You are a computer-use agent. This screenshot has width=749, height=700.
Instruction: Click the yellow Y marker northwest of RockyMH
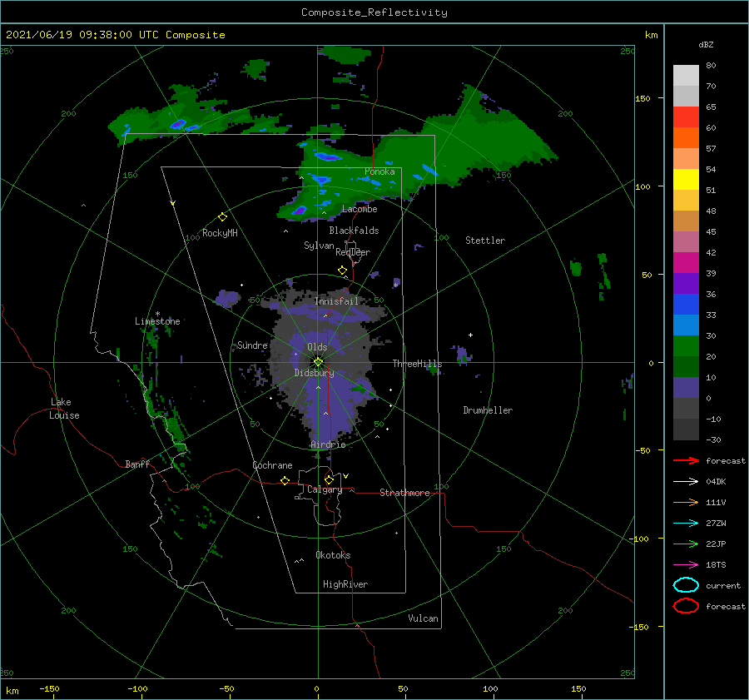point(173,203)
